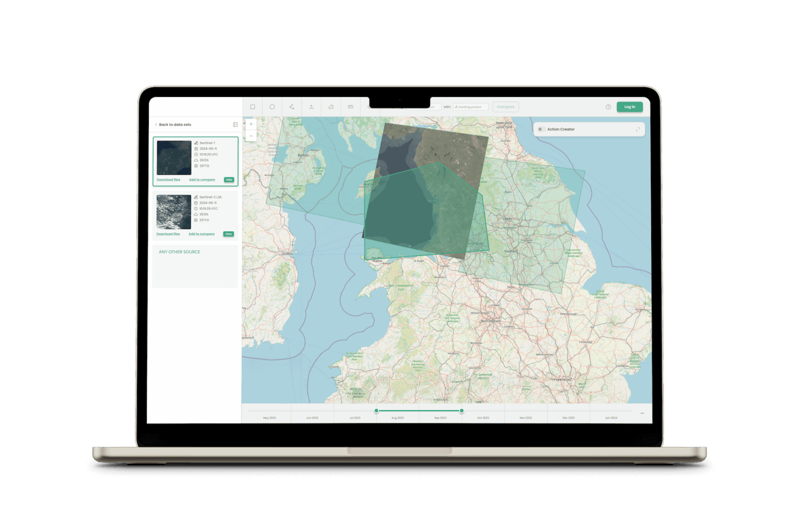Viewport: 798px width, 532px height.
Task: Zoom in on the map
Action: 251,124
